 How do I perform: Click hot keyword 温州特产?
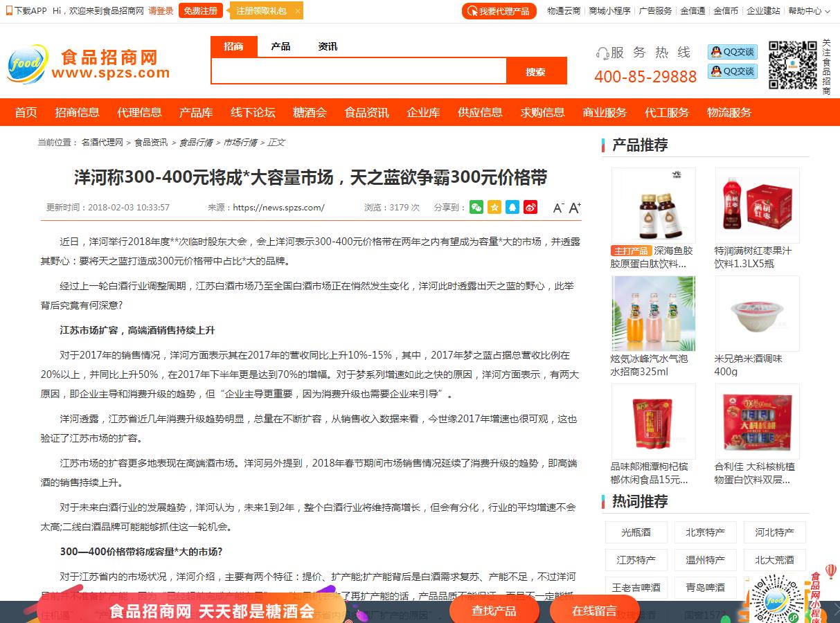point(705,560)
